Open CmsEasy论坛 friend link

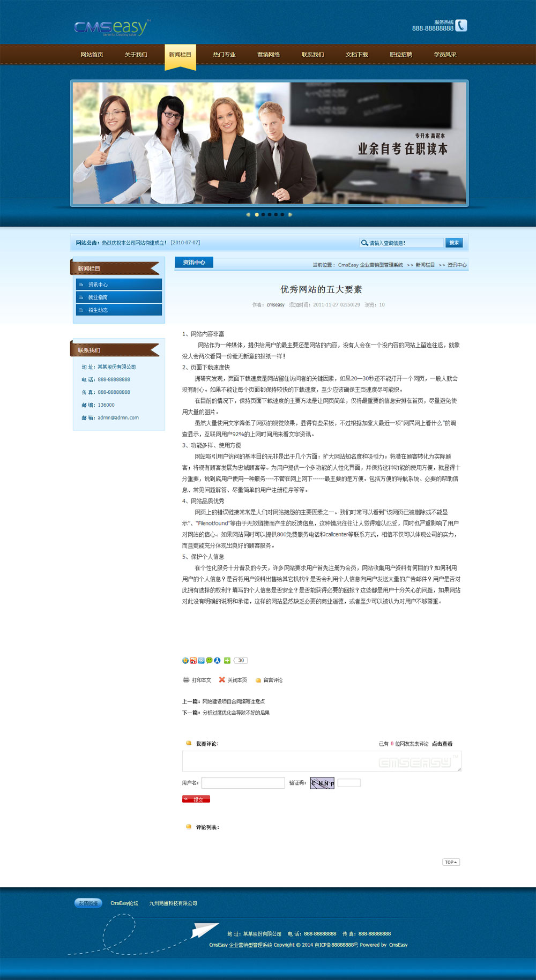pos(124,903)
